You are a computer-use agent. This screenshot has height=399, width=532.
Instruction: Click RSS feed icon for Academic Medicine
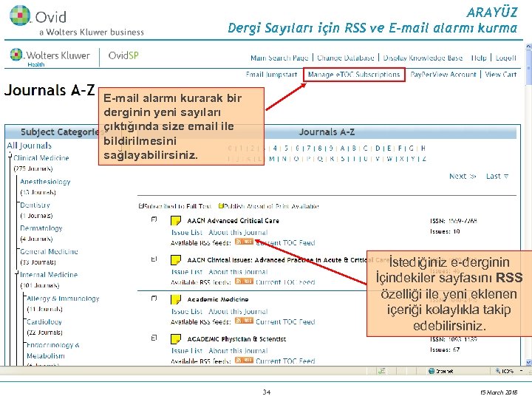click(x=244, y=320)
